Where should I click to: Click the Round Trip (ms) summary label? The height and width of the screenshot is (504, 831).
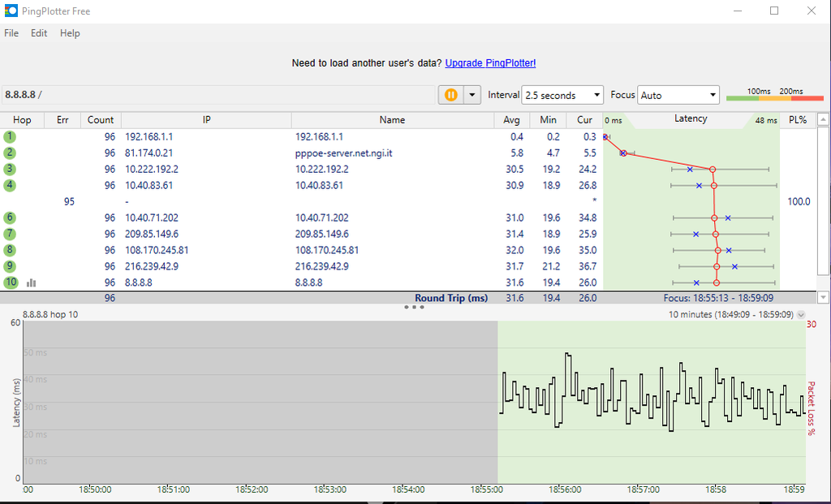click(x=451, y=298)
